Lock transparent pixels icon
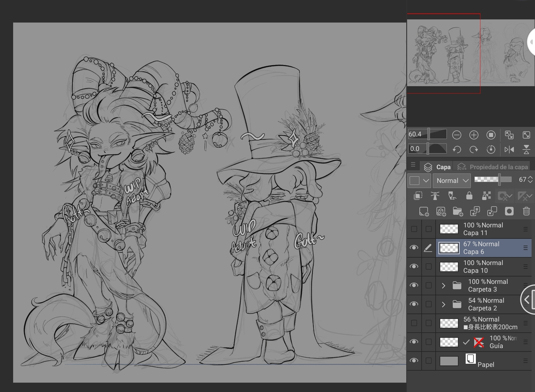Image resolution: width=535 pixels, height=392 pixels. coord(486,196)
